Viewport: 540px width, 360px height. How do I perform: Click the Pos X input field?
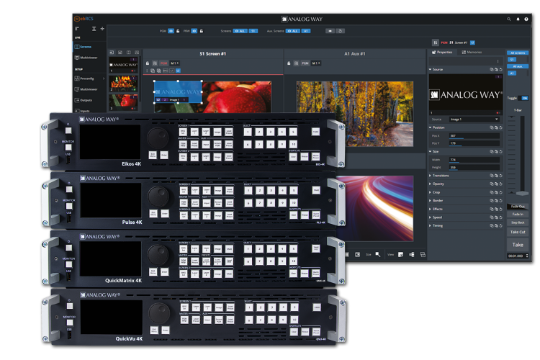[x=474, y=136]
